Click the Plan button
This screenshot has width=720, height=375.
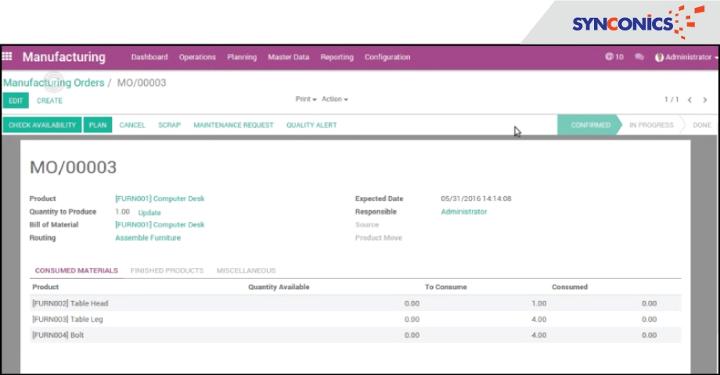pos(98,125)
